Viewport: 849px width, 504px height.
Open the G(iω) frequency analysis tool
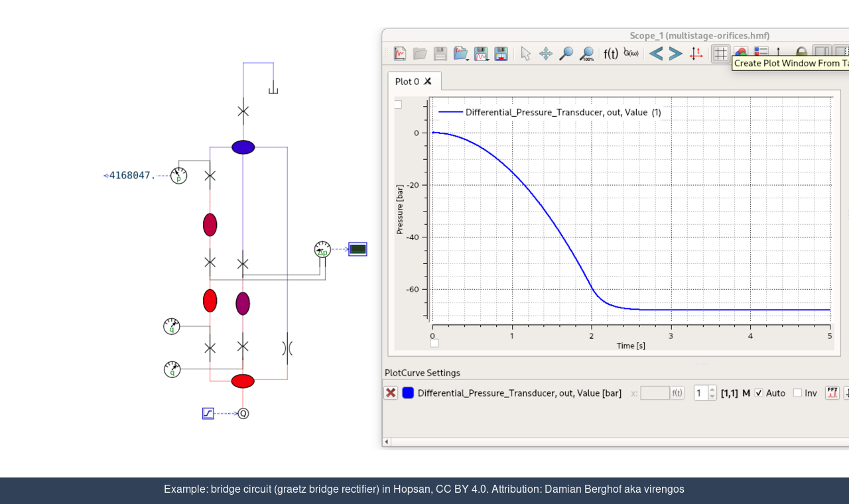(631, 53)
